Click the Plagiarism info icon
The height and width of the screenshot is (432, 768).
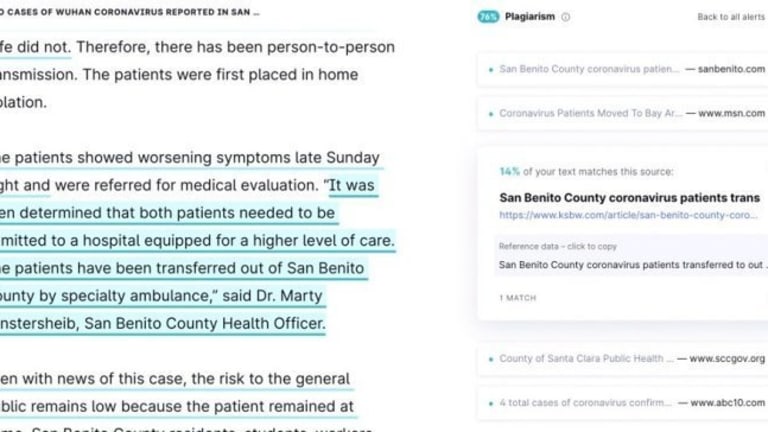pyautogui.click(x=565, y=17)
